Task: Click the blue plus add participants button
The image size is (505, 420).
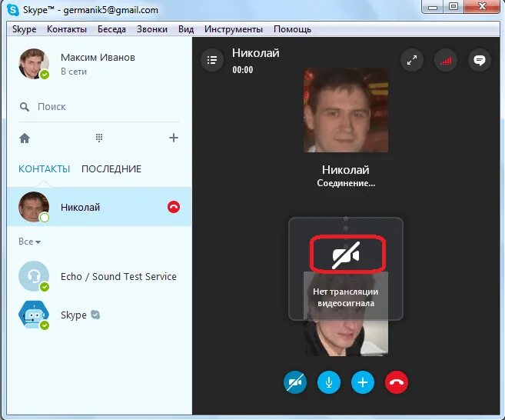Action: 363,382
